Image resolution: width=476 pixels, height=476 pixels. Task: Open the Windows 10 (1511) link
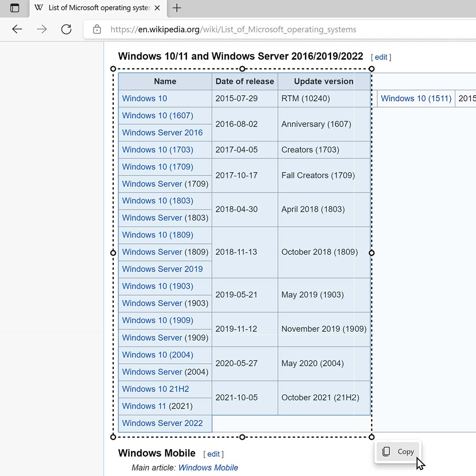pos(416,98)
